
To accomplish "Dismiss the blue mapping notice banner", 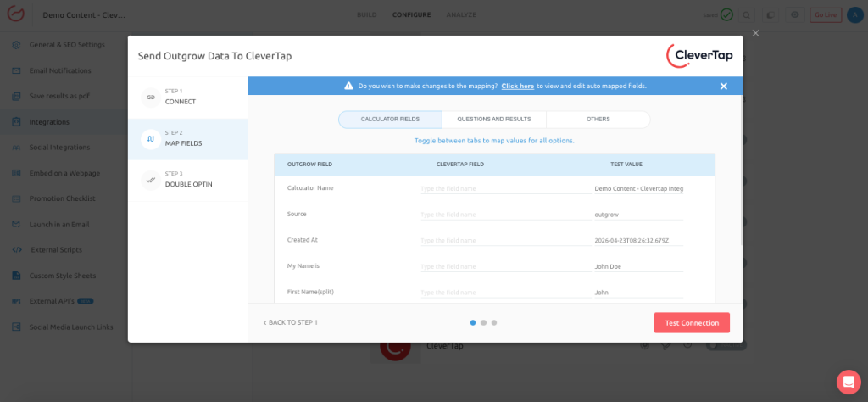I will [x=724, y=86].
